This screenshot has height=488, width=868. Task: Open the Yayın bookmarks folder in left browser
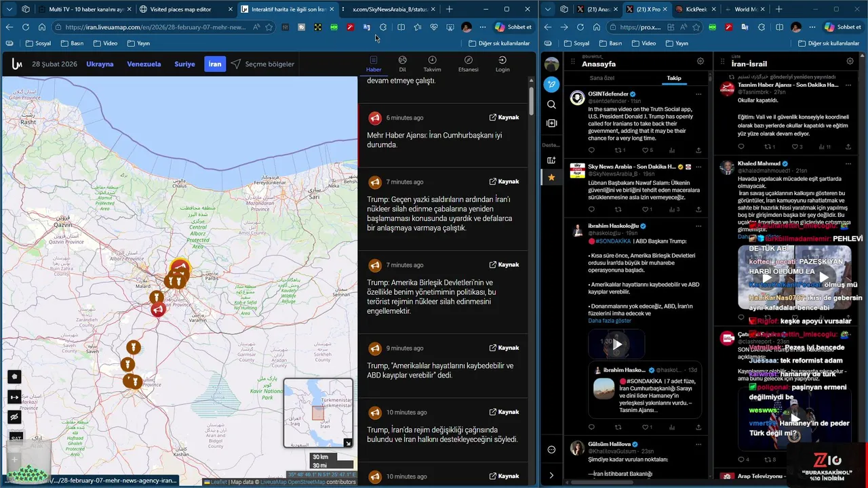tap(138, 43)
